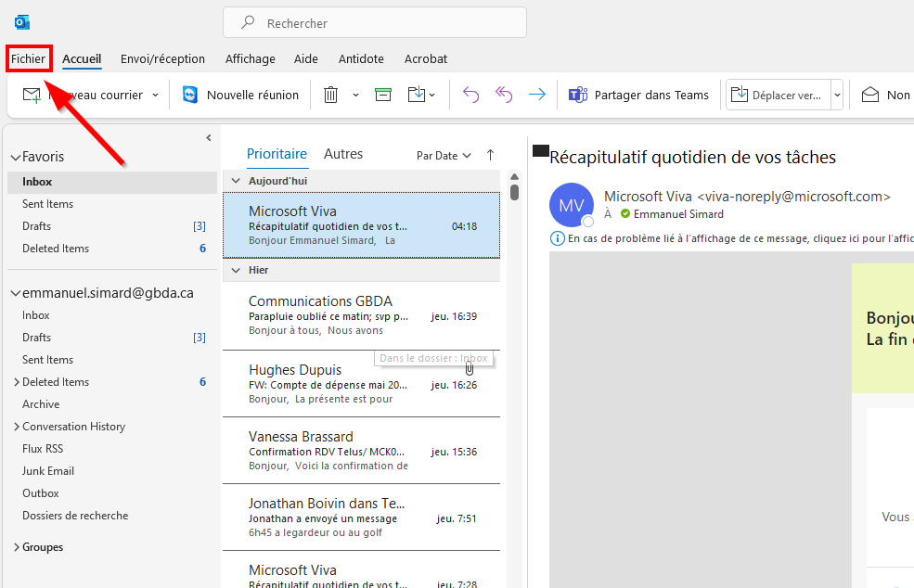Click the Forward arrow icon
This screenshot has height=588, width=914.
click(537, 95)
